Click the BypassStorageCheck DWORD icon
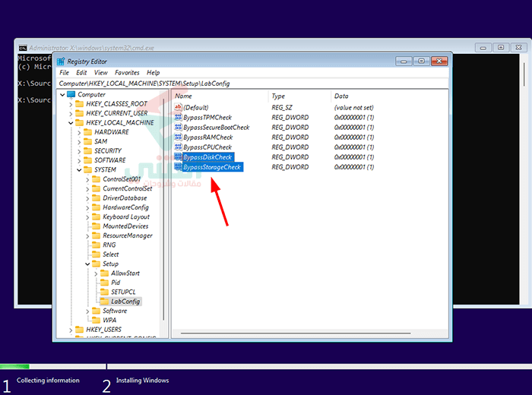This screenshot has height=395, width=532. 178,167
